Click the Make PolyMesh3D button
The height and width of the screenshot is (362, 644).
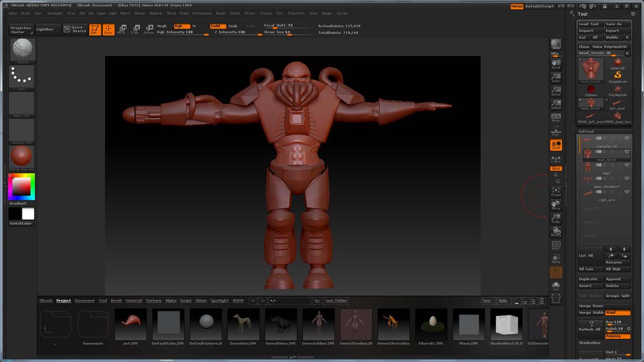pos(611,47)
